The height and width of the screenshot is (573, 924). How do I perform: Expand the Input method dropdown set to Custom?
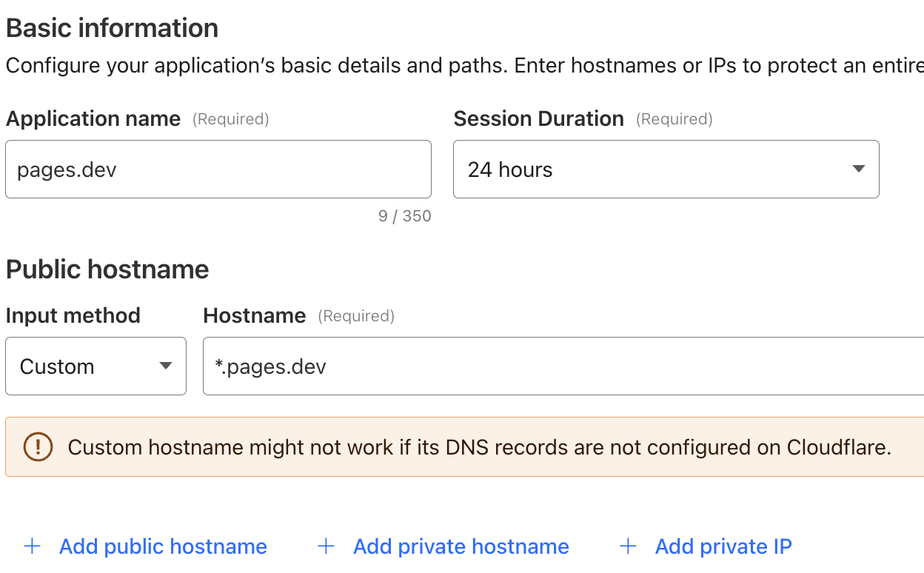pyautogui.click(x=95, y=366)
